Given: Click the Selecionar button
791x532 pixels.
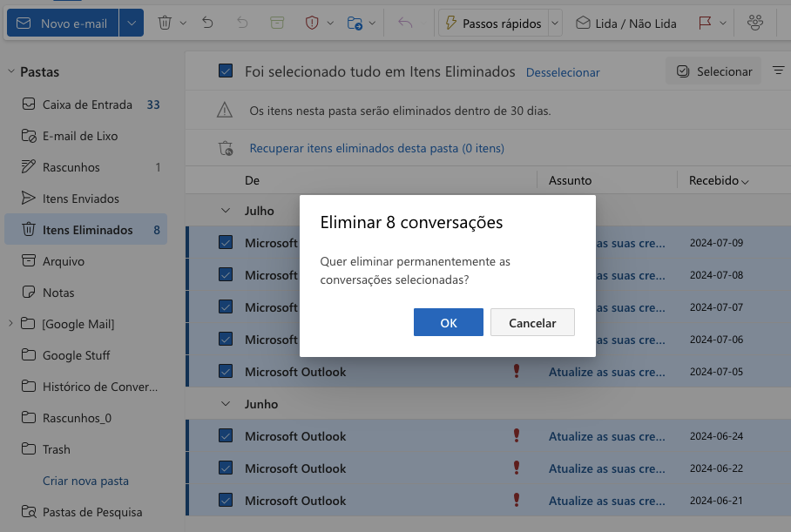Looking at the screenshot, I should [715, 71].
